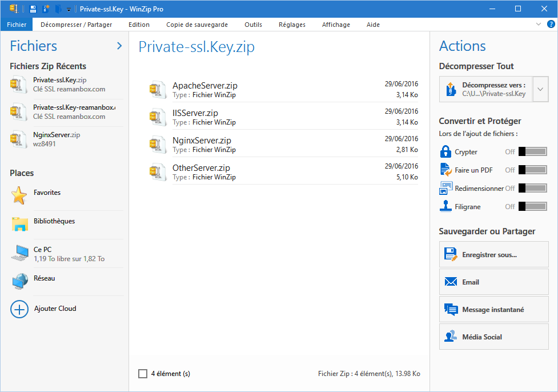558x392 pixels.
Task: Click the WinZip help question mark icon
Action: click(x=551, y=25)
